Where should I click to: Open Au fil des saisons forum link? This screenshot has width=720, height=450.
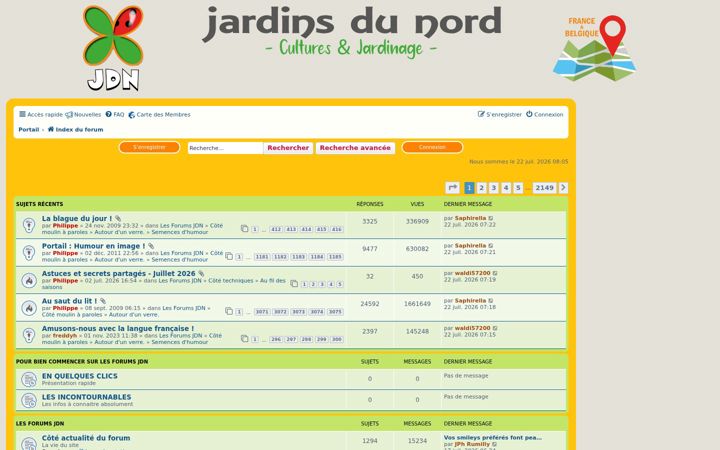click(163, 284)
